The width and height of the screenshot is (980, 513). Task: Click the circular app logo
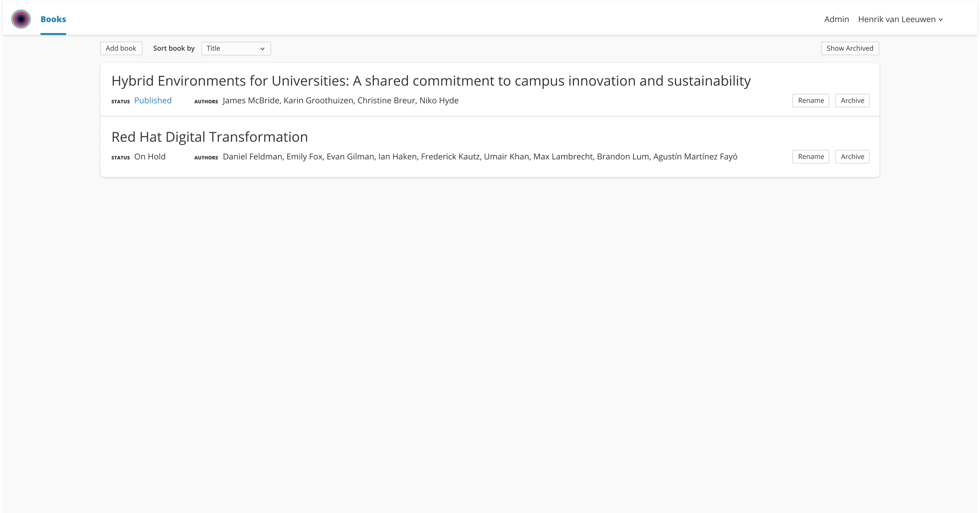pyautogui.click(x=21, y=19)
